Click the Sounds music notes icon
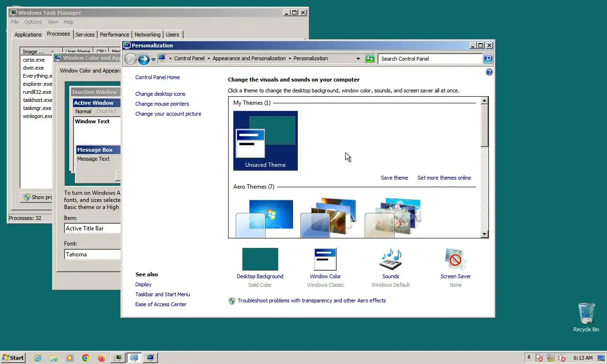 click(x=391, y=259)
